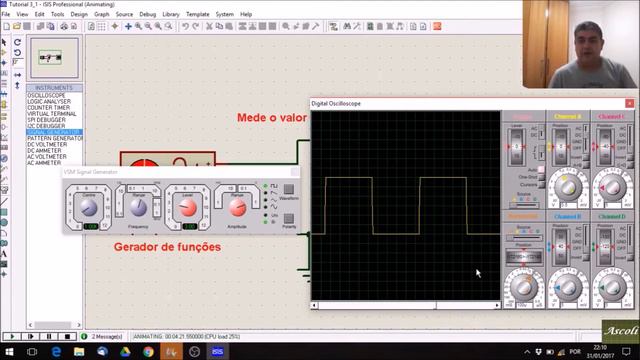Image resolution: width=640 pixels, height=360 pixels.
Task: Click the Channel A volts knob
Action: pos(568,187)
